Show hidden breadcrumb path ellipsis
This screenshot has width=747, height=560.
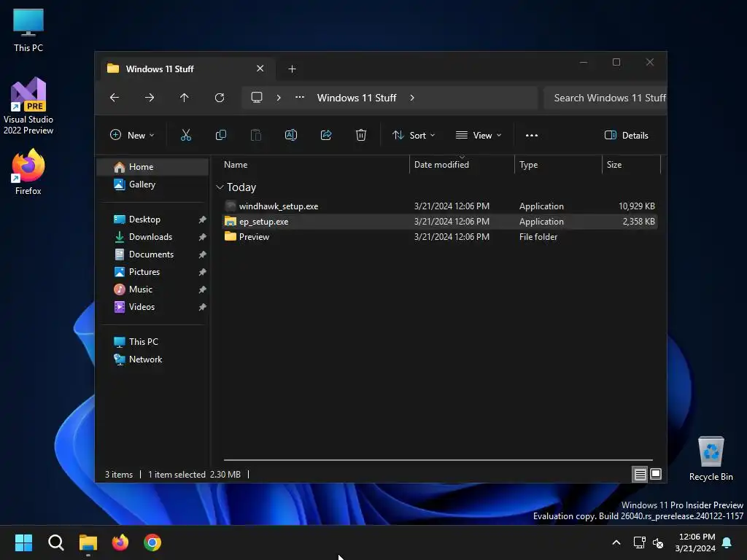click(300, 97)
